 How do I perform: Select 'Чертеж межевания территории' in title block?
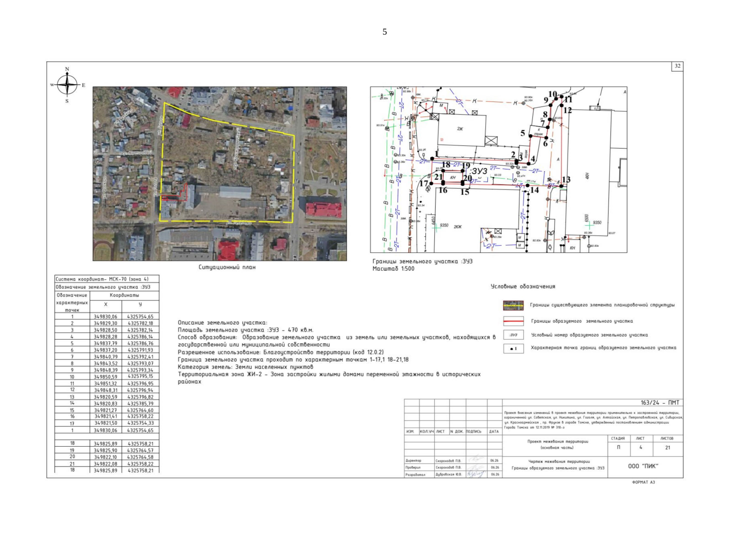pyautogui.click(x=559, y=462)
